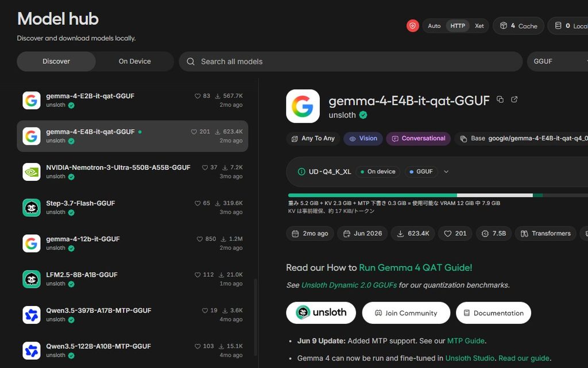This screenshot has width=588, height=368.
Task: Select Xet transfer mode
Action: (479, 26)
